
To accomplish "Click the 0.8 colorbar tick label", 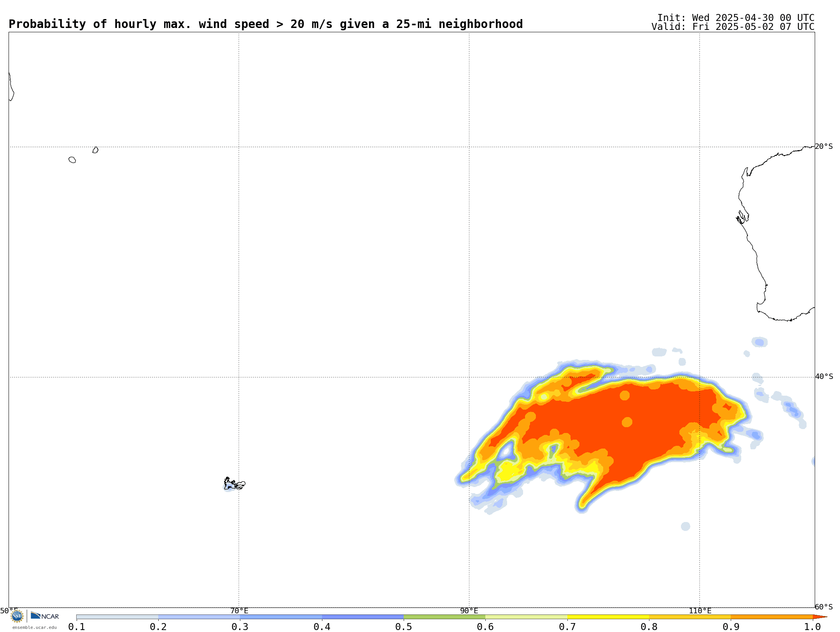I will tap(649, 627).
